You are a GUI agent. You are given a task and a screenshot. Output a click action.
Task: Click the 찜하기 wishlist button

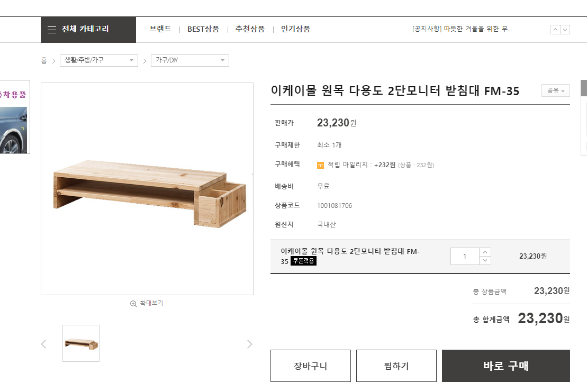(x=396, y=366)
